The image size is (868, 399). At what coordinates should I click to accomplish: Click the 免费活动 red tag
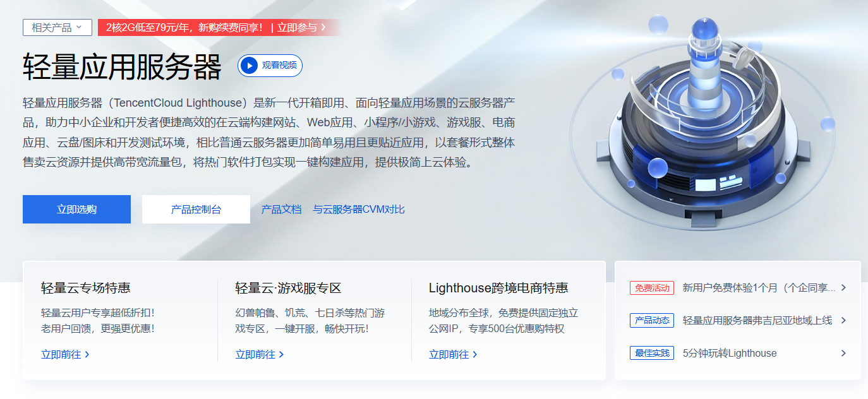pos(652,288)
